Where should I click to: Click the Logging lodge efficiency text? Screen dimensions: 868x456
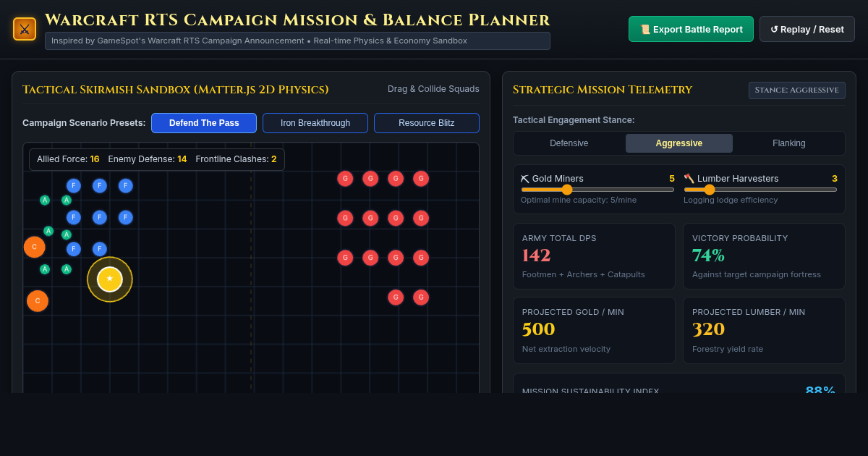731,200
